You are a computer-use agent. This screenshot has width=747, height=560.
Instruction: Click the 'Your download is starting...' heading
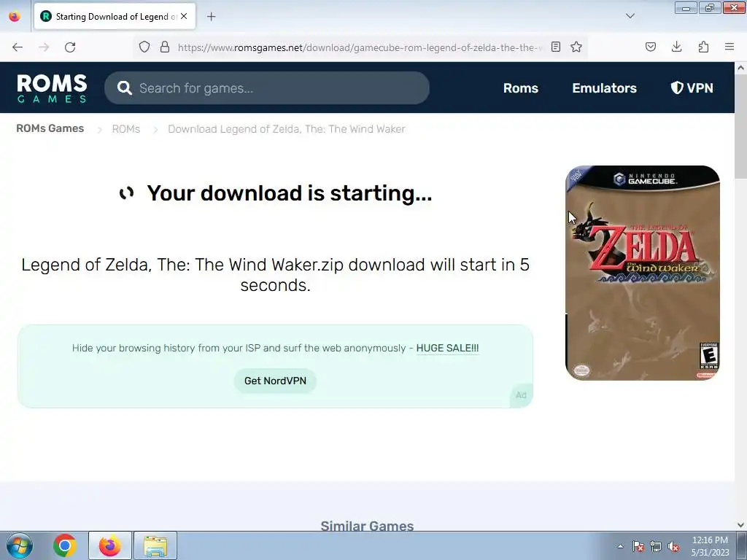click(290, 193)
